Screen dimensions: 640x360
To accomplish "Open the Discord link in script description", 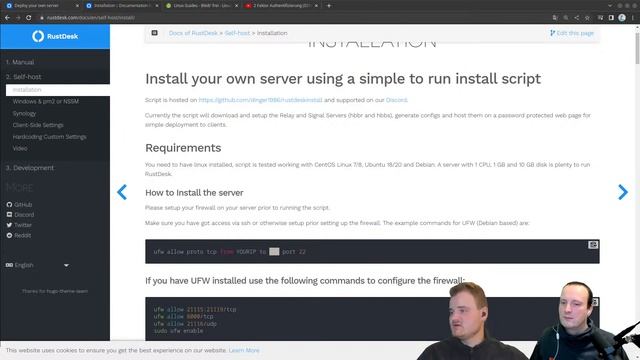I will point(396,100).
